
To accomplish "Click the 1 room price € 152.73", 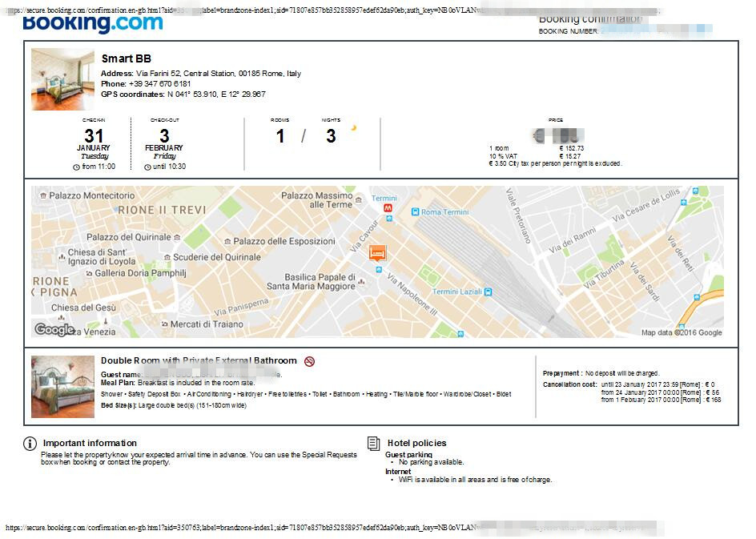I will coord(571,148).
